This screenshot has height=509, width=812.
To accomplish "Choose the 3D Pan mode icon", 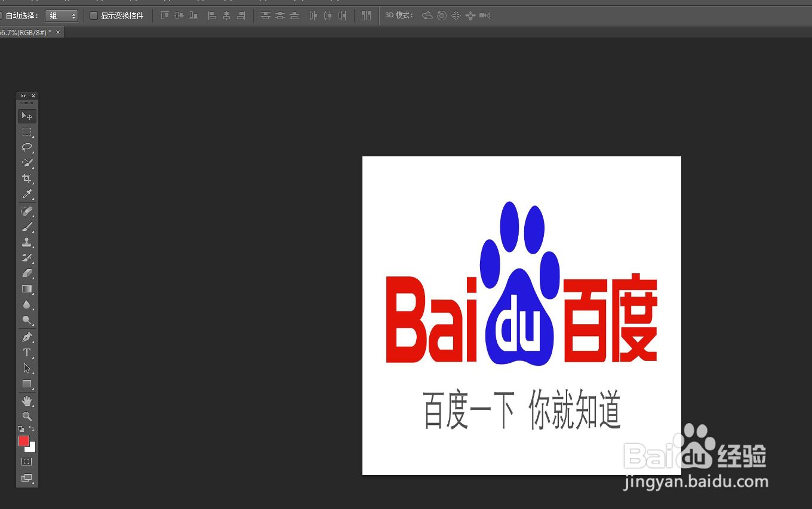I will tap(456, 16).
